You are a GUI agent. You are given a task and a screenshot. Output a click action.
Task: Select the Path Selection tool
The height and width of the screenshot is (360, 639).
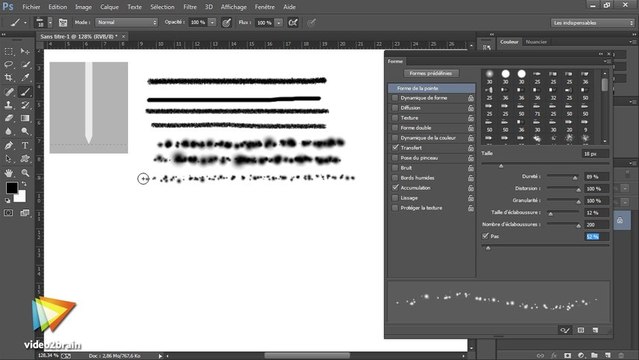coord(9,159)
